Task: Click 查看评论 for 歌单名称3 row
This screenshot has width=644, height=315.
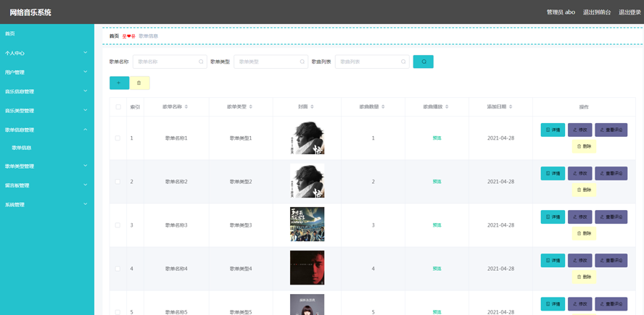Action: click(x=611, y=217)
